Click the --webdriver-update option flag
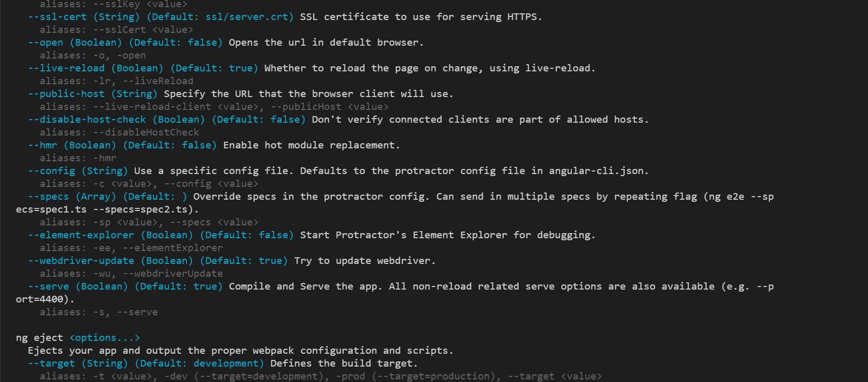 [81, 261]
